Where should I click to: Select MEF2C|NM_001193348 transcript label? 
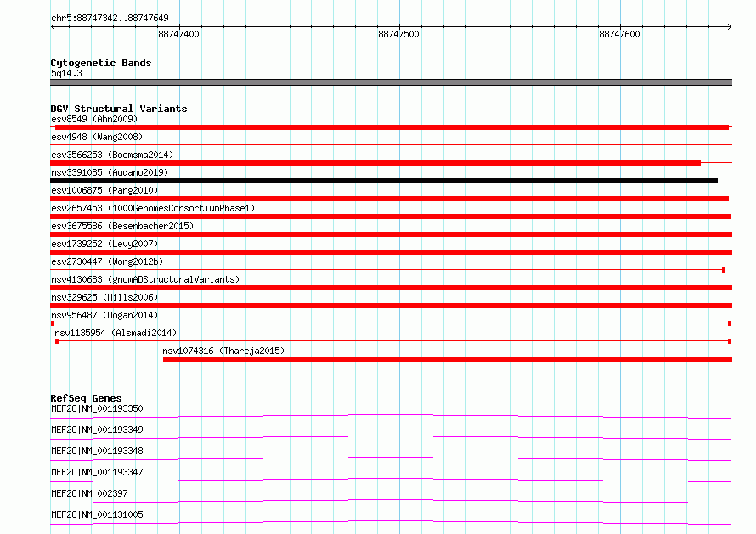[x=97, y=451]
